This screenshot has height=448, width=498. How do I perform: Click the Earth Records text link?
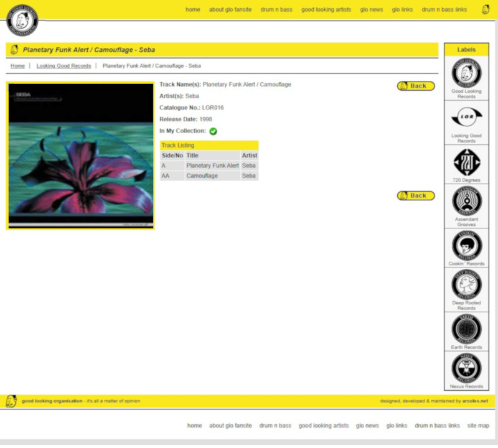pyautogui.click(x=466, y=347)
